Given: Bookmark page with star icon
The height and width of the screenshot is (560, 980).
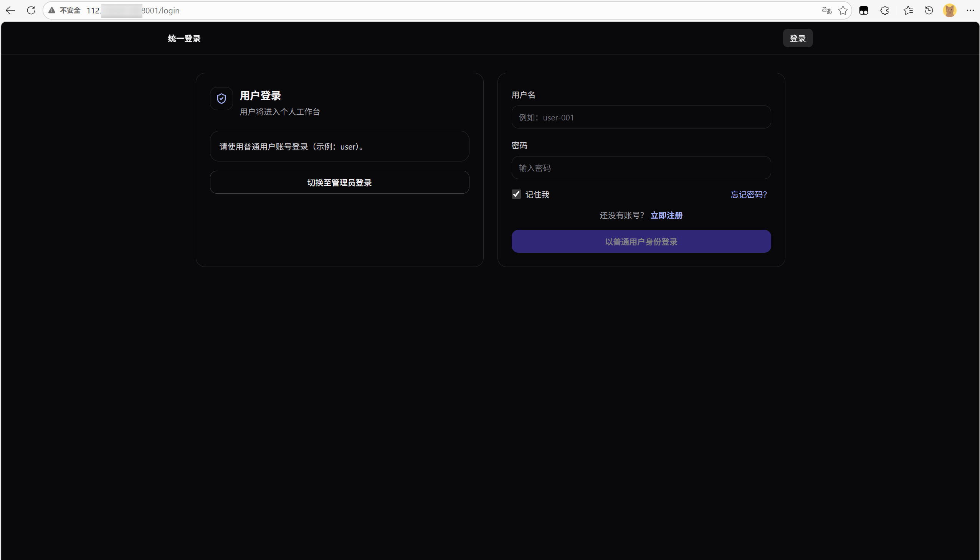Looking at the screenshot, I should 843,10.
